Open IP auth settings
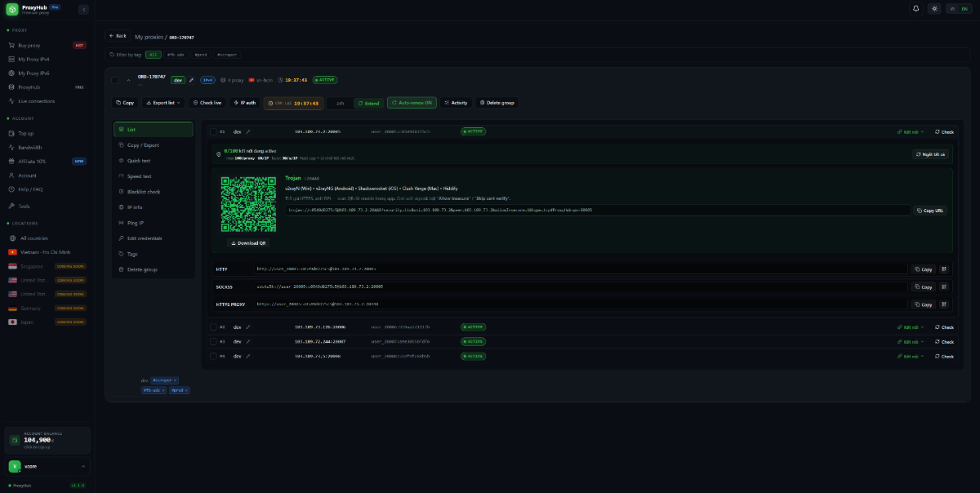 [x=245, y=103]
